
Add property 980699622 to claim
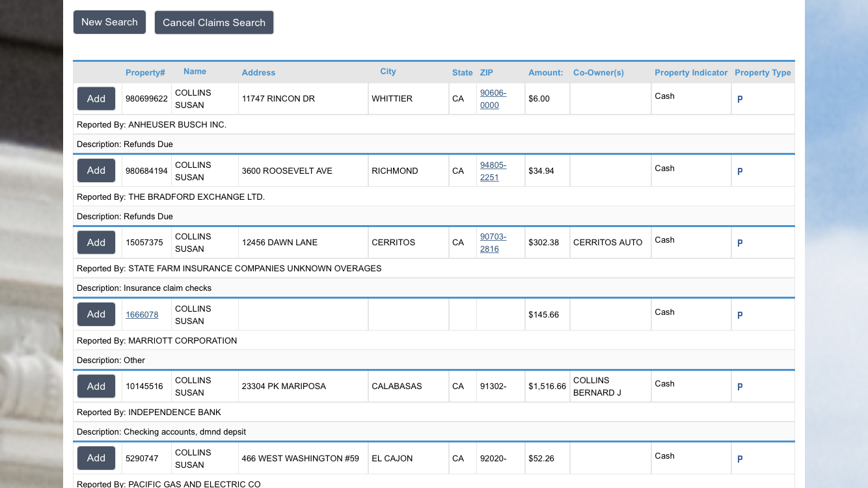[x=96, y=99]
